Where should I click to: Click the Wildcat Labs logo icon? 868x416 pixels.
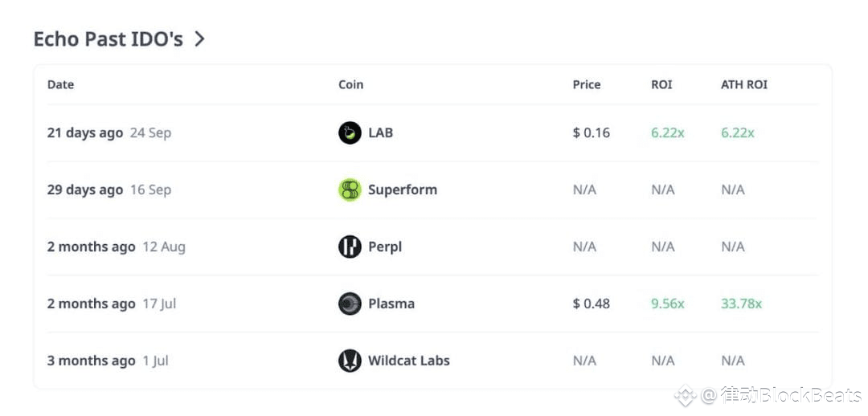pyautogui.click(x=350, y=361)
